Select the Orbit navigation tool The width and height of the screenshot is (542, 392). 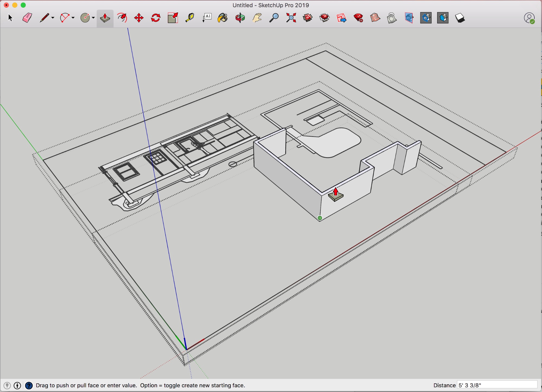[x=240, y=18]
